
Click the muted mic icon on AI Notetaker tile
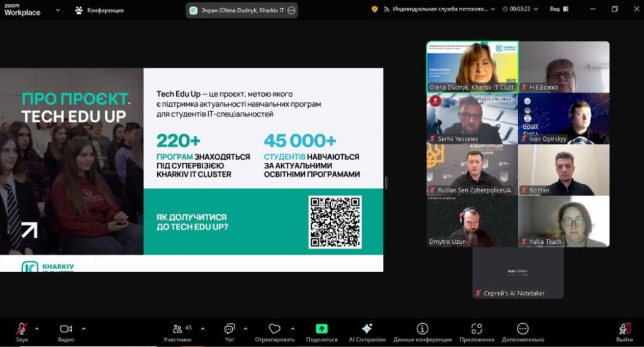click(x=478, y=293)
